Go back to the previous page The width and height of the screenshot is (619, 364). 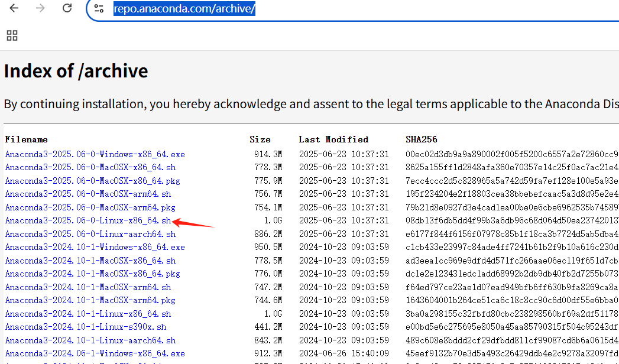tap(14, 8)
